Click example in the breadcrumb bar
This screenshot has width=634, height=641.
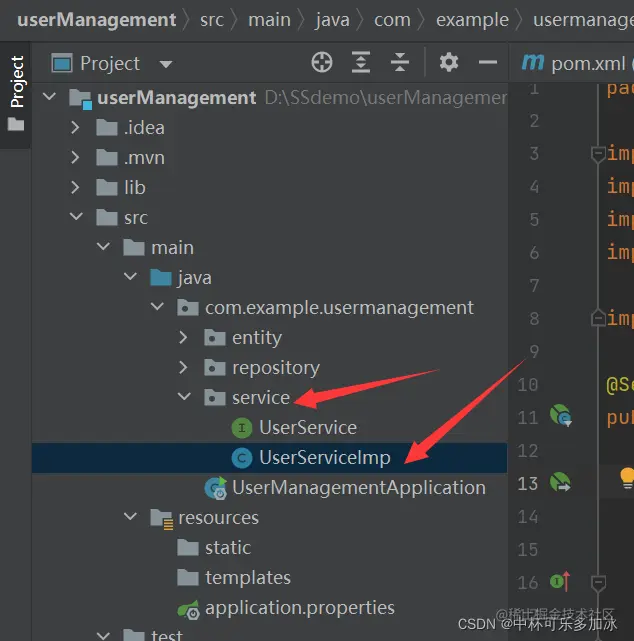tap(472, 20)
